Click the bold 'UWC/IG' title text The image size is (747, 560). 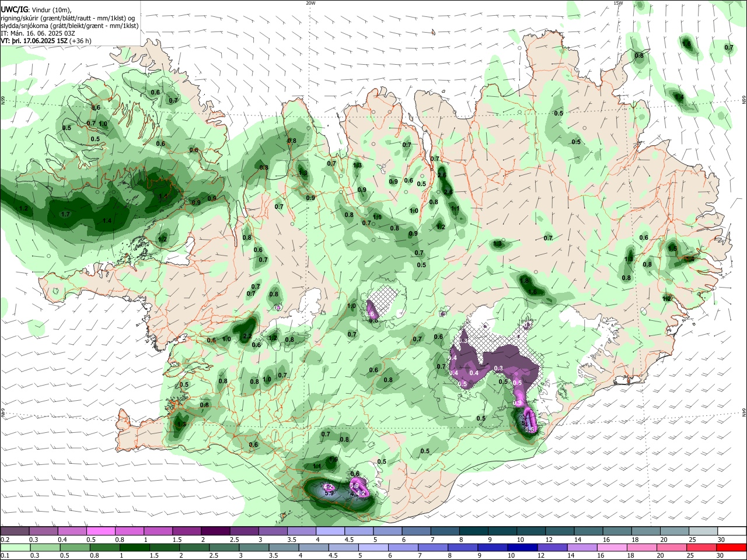(x=14, y=9)
